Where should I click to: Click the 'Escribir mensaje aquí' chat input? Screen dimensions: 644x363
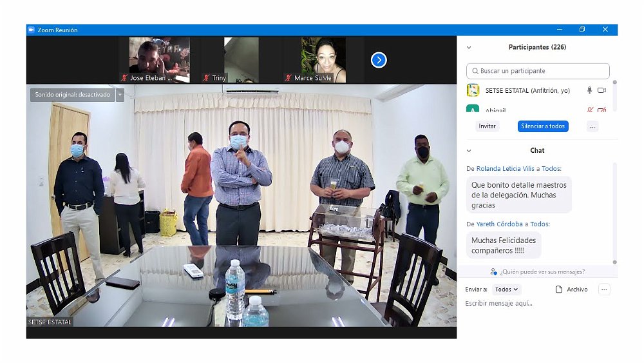[535, 304]
